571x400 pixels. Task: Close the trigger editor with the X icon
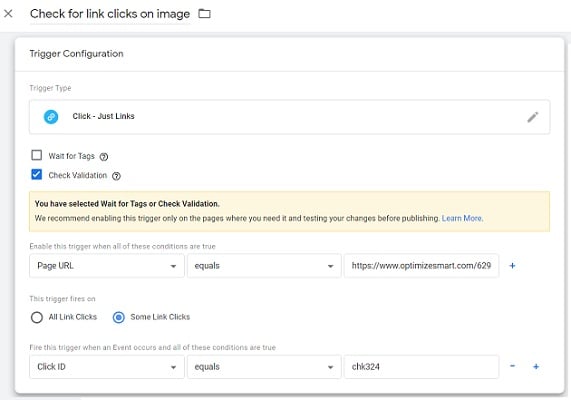pos(8,14)
